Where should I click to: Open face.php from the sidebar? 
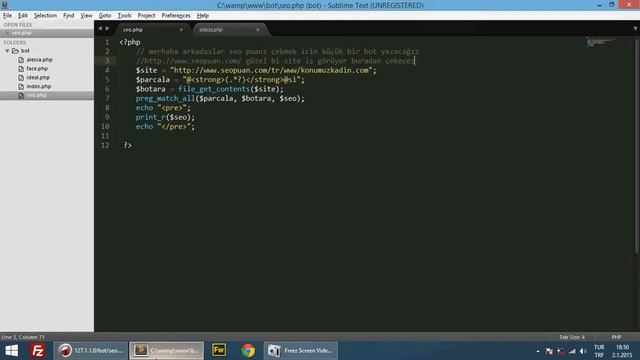coord(37,69)
